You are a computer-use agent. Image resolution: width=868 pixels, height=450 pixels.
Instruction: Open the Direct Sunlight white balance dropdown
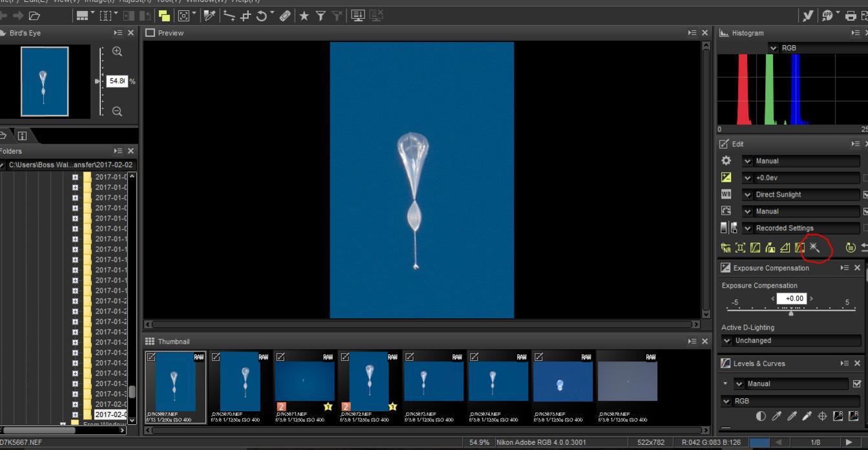(x=748, y=195)
